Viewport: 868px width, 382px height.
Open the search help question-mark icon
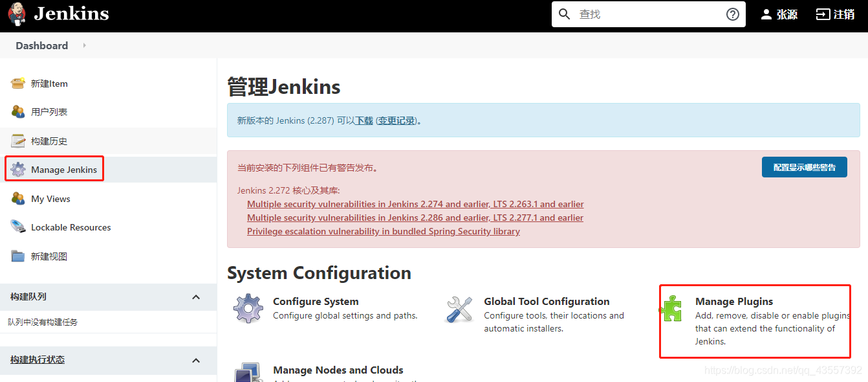pyautogui.click(x=733, y=14)
